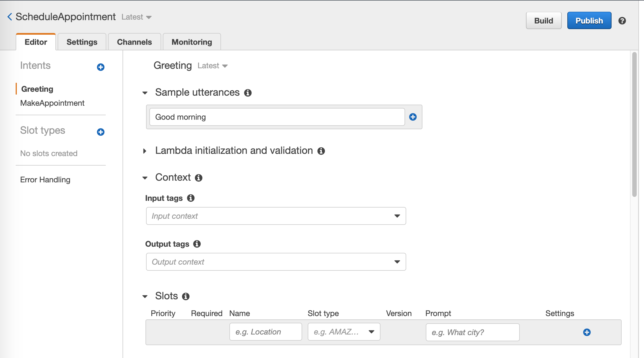Switch to the Editor tab
Screen dimensions: 644x358
pyautogui.click(x=36, y=42)
